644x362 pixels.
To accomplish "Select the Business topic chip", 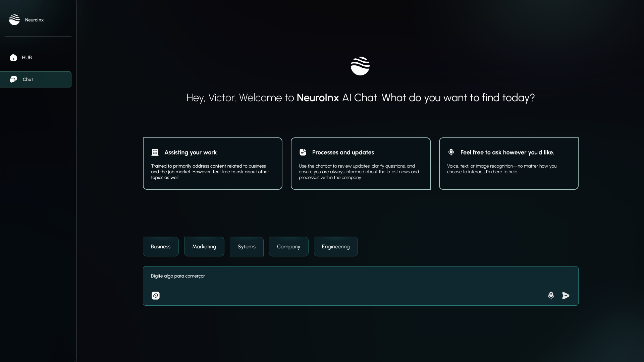I will pyautogui.click(x=161, y=247).
